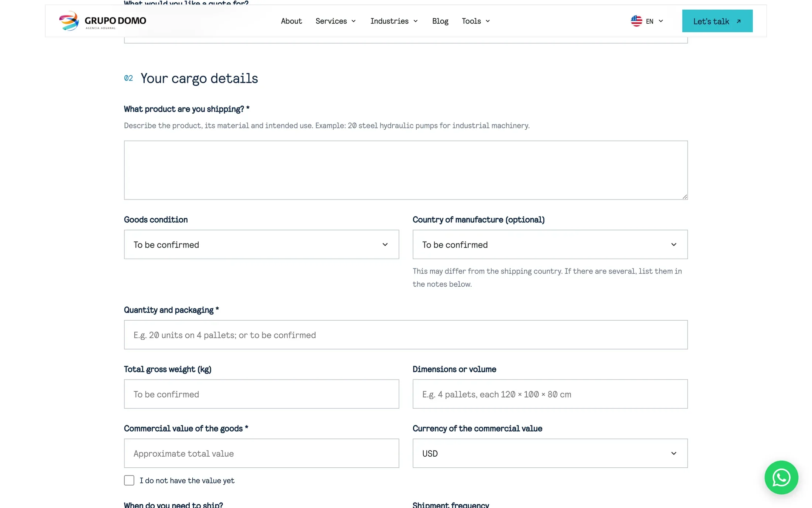Open the Tools menu
Image resolution: width=812 pixels, height=508 pixels.
(x=476, y=21)
